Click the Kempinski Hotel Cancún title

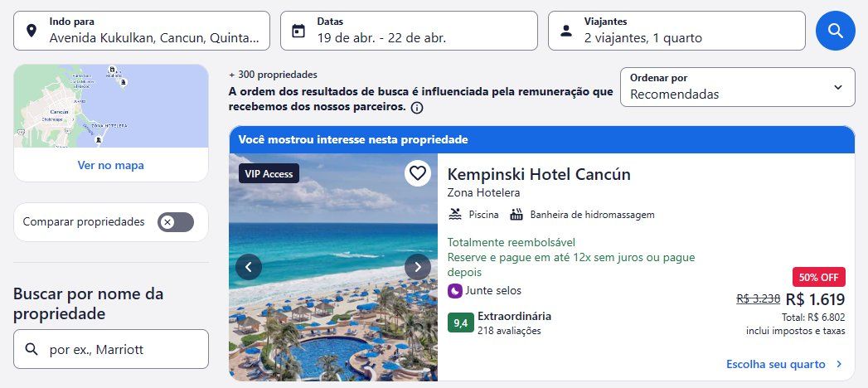[539, 174]
